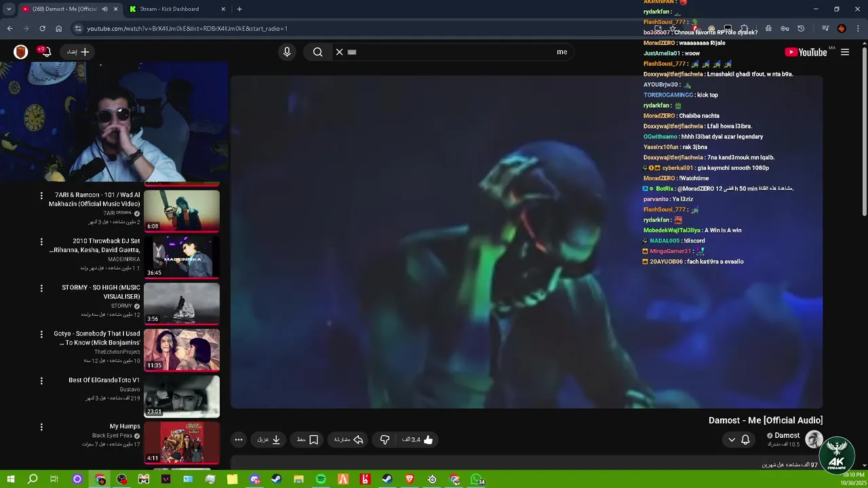This screenshot has width=868, height=488.
Task: Click the 'STORMY - SO HIGH (MUSIC VISUALISER)' title
Action: 101,292
